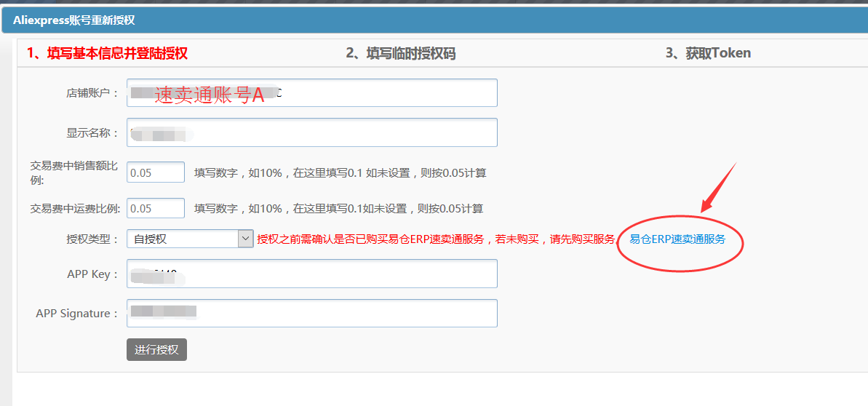868x406 pixels.
Task: Click the 显示名称 input field
Action: (x=311, y=132)
